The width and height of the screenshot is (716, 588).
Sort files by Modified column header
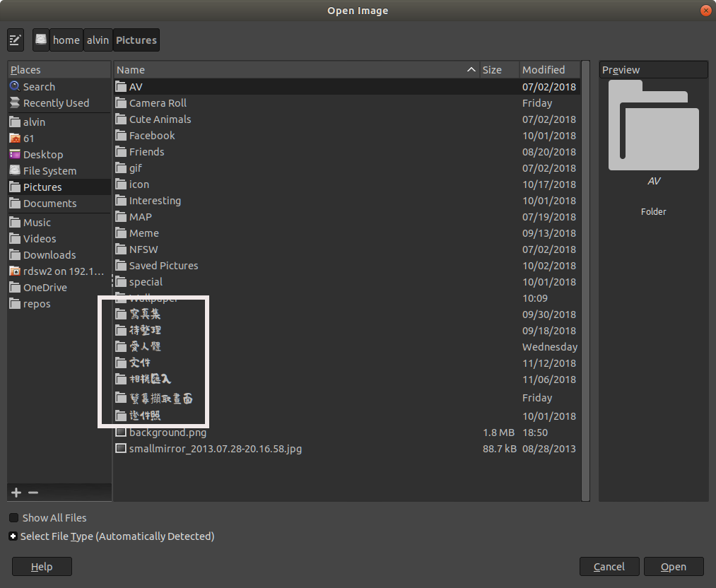click(x=543, y=70)
